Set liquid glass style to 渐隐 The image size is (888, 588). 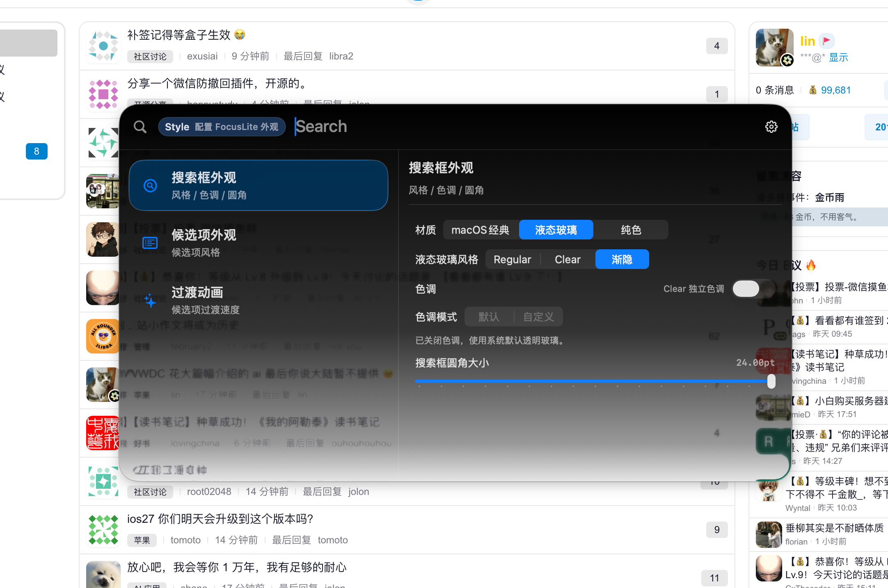point(622,260)
